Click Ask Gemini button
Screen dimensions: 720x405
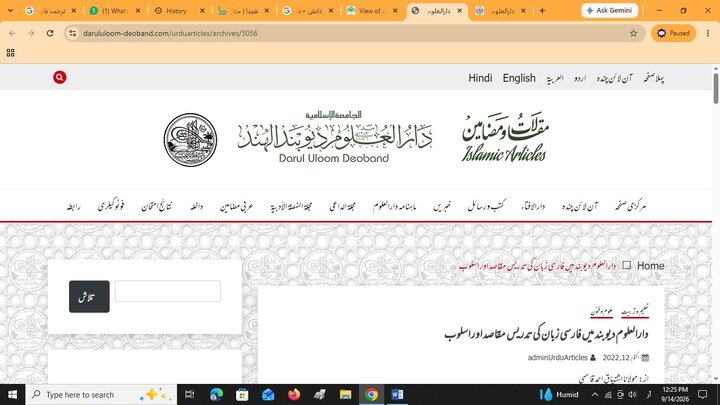[609, 10]
